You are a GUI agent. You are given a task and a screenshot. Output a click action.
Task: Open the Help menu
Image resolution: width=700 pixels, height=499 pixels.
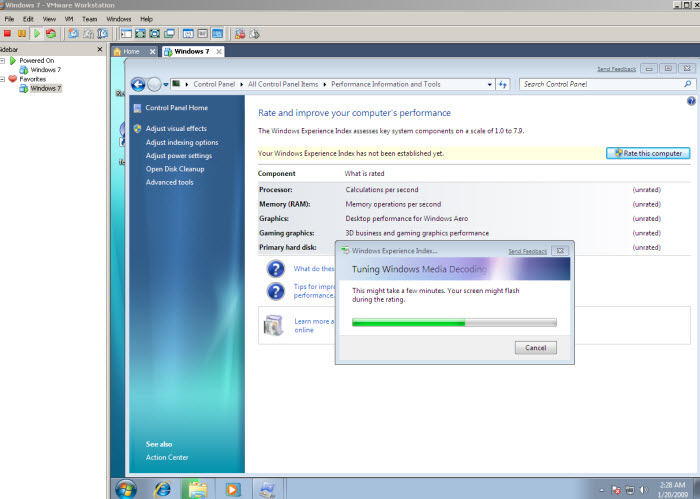click(x=146, y=19)
